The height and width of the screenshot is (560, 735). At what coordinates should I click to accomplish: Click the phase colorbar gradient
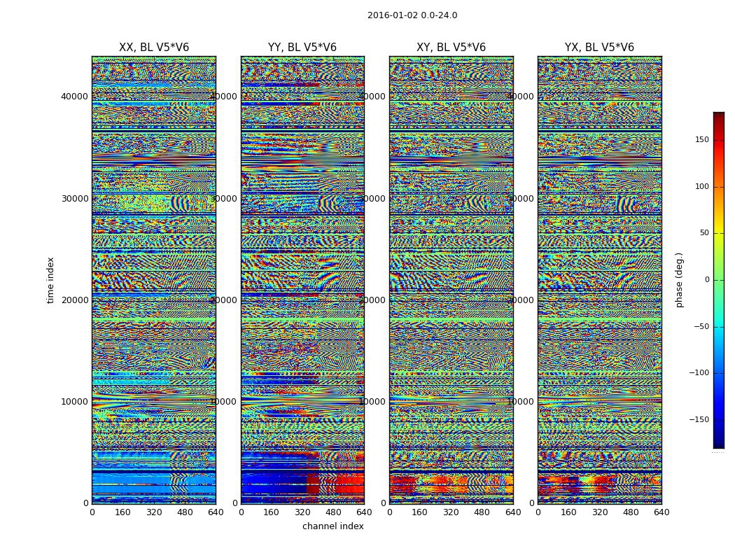click(x=718, y=280)
